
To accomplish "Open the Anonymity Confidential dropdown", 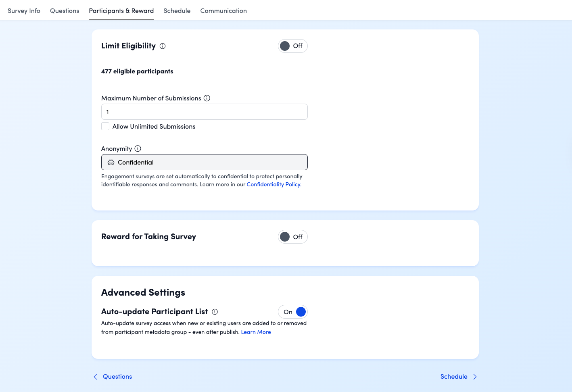I will (x=204, y=162).
